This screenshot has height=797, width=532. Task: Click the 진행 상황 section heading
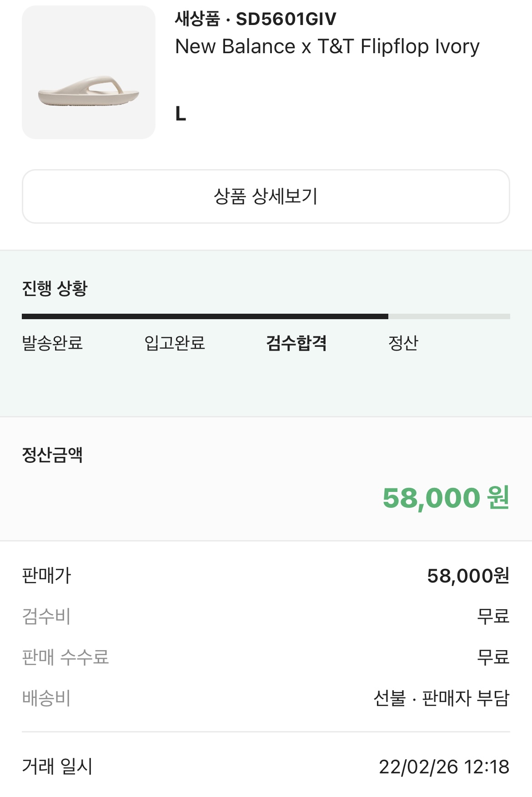pyautogui.click(x=55, y=288)
